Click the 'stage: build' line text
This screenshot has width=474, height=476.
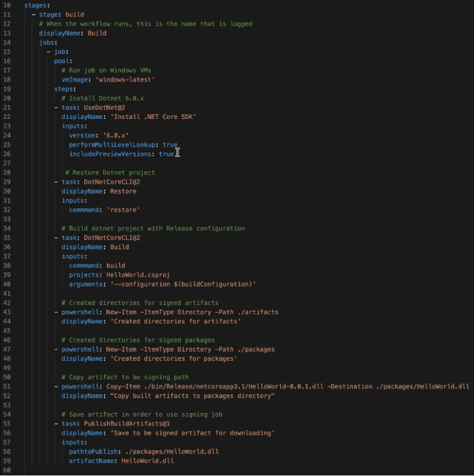point(61,14)
